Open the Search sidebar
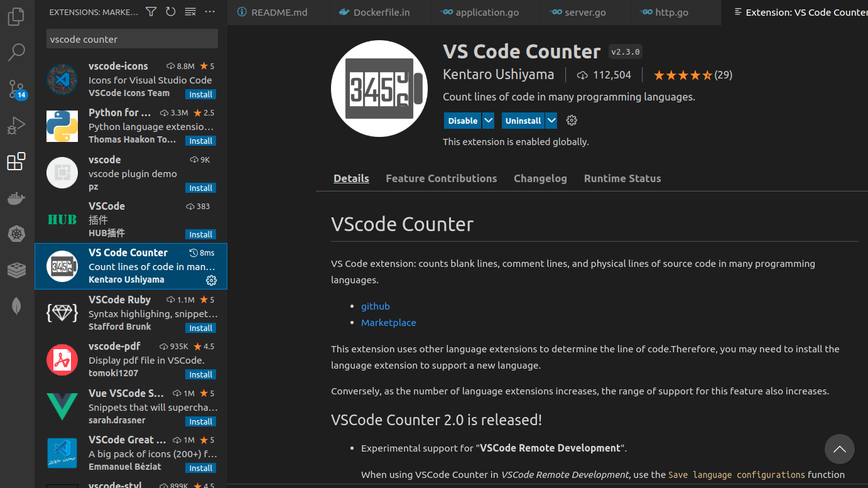Viewport: 868px width, 488px height. (16, 53)
